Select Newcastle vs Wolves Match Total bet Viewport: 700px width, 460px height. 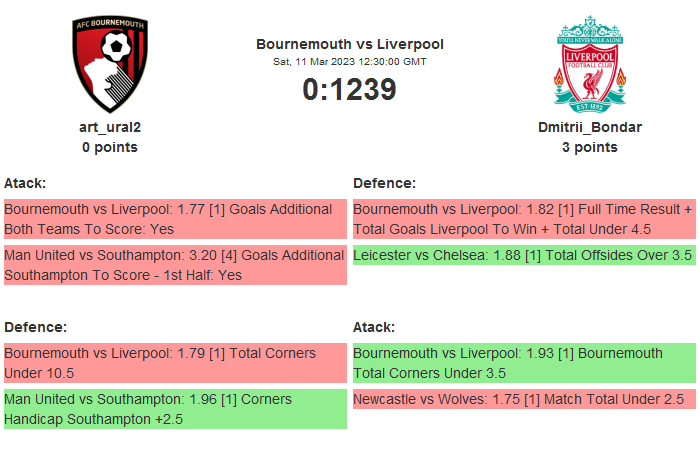(524, 399)
